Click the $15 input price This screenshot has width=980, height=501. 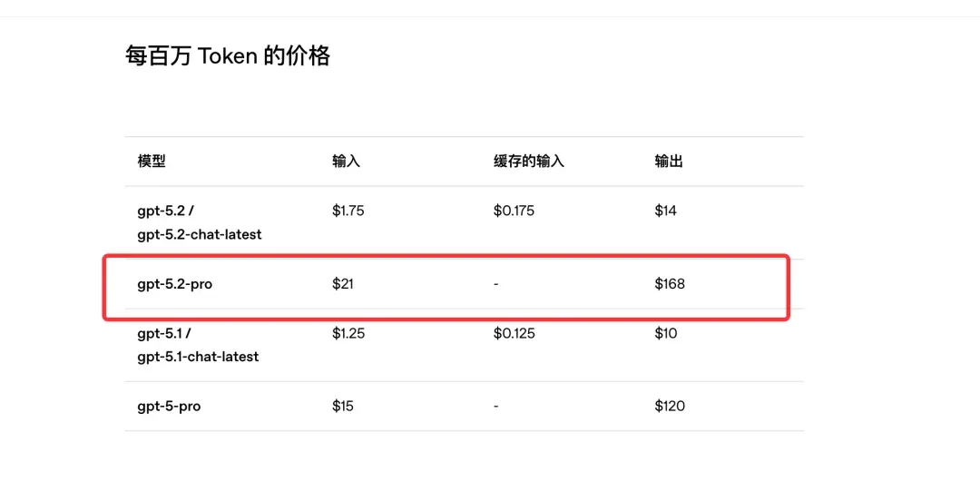pyautogui.click(x=343, y=407)
